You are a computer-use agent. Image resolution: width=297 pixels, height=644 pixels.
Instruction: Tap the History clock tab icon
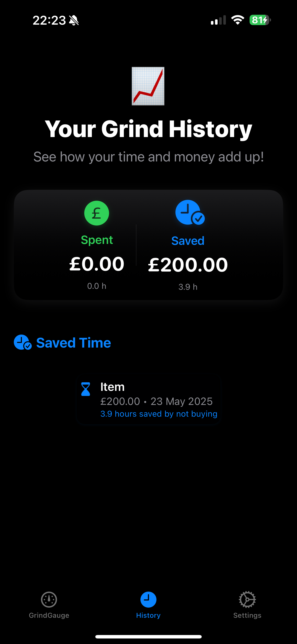point(148,600)
